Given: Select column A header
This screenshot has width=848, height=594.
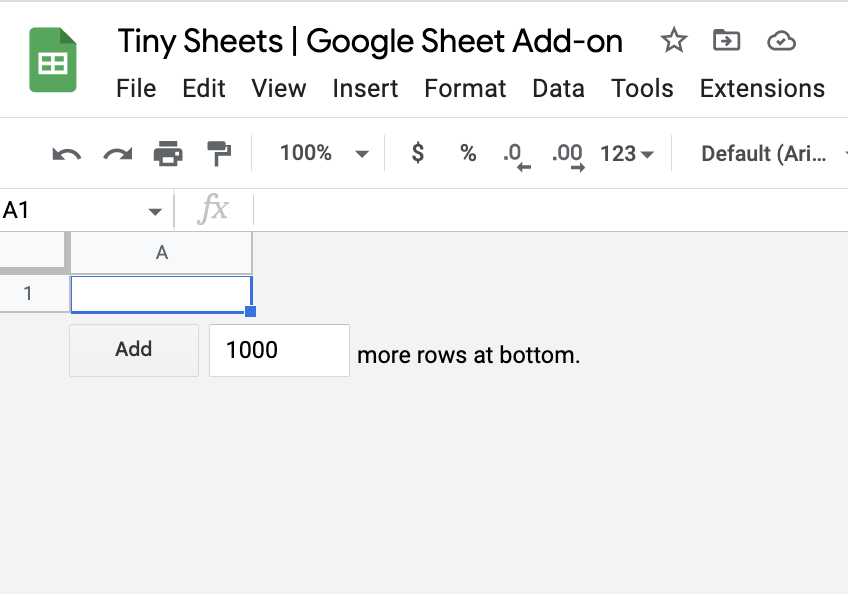Looking at the screenshot, I should point(162,253).
